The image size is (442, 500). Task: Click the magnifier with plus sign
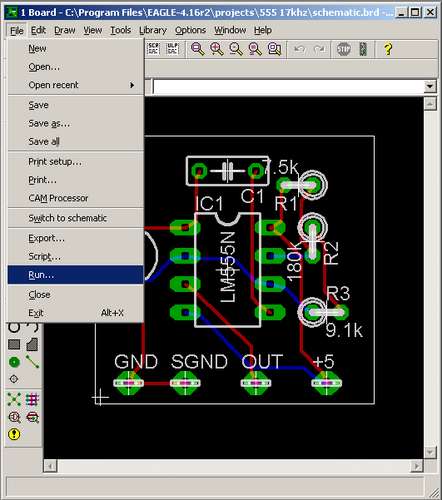coord(216,49)
